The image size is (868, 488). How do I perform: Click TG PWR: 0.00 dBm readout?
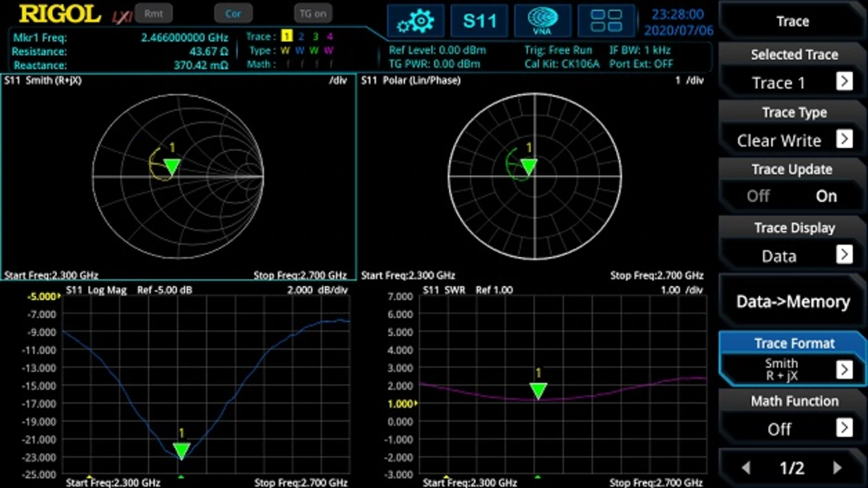click(435, 64)
